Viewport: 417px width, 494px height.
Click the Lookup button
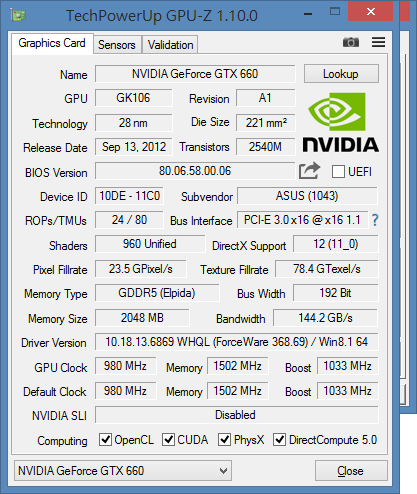click(341, 74)
